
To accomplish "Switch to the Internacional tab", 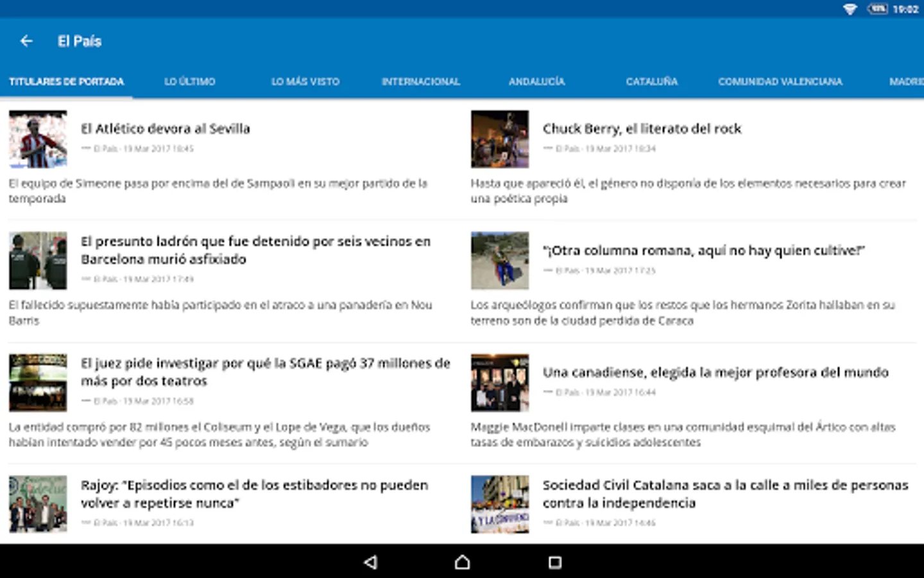I will 421,82.
